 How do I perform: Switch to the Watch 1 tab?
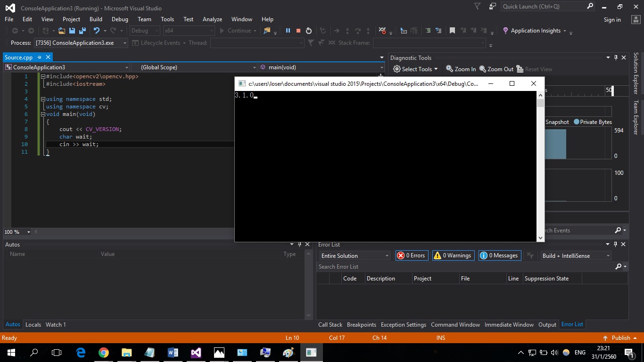tap(56, 324)
